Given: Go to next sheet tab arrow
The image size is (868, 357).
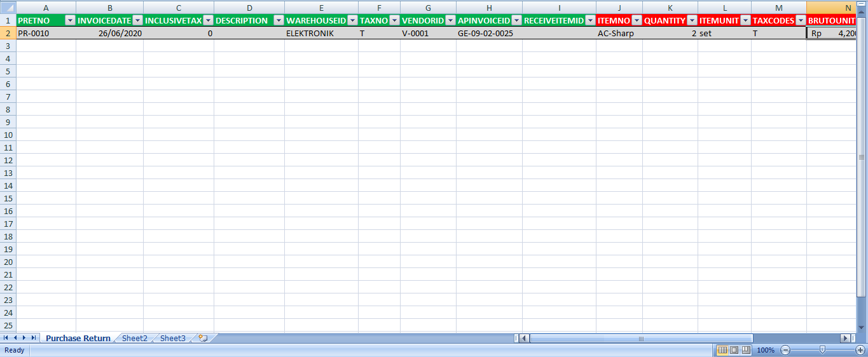Looking at the screenshot, I should click(24, 338).
